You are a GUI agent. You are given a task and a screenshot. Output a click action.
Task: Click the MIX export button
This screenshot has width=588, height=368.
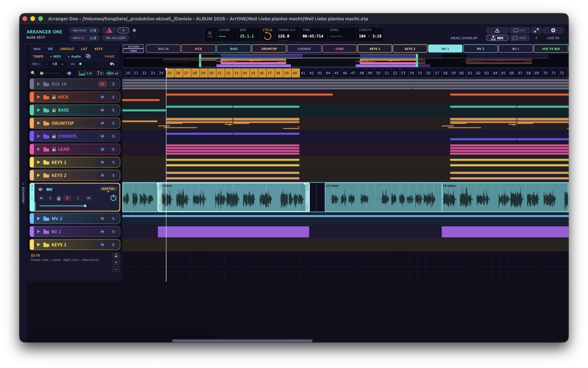[x=497, y=38]
